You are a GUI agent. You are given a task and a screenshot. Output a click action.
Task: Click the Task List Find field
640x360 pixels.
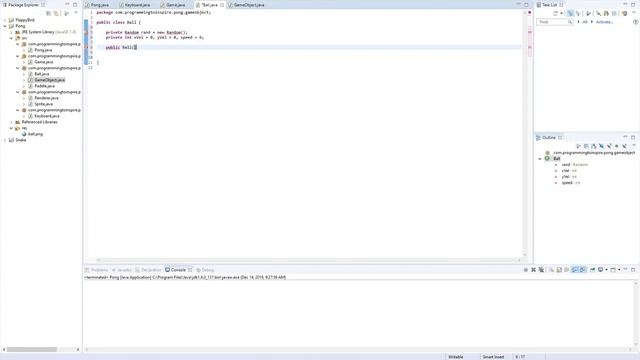pos(555,22)
